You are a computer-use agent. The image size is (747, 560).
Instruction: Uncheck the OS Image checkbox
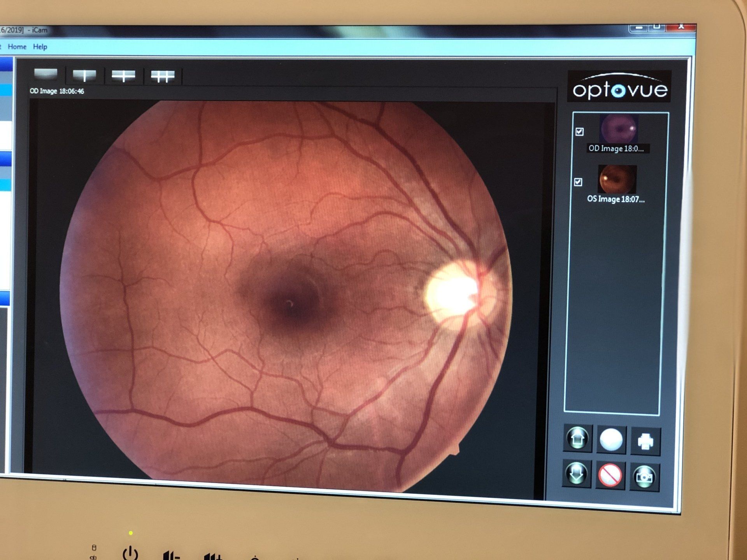point(578,182)
